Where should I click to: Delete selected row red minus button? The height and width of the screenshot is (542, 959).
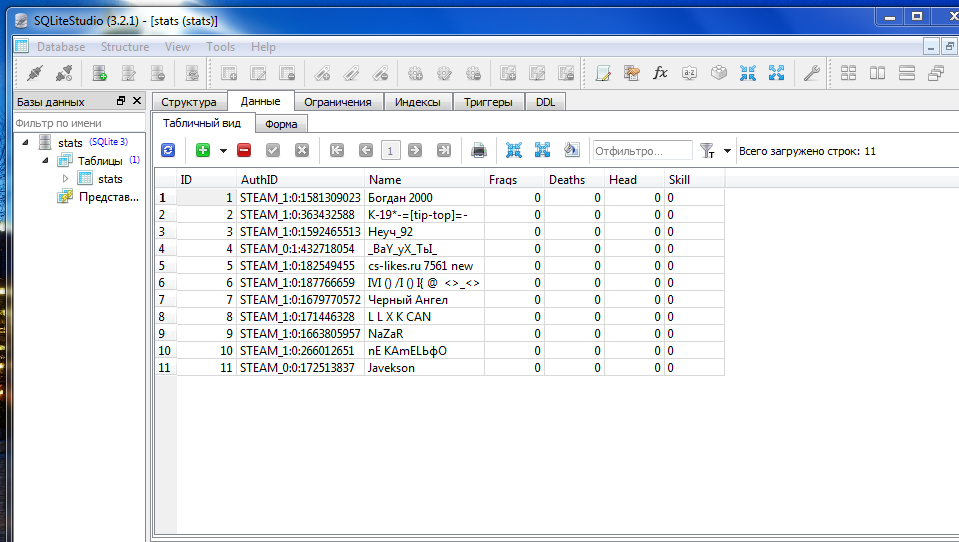point(244,150)
